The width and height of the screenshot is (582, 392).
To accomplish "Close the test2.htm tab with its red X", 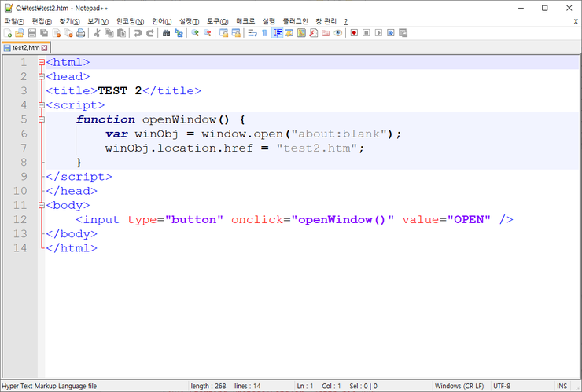I will coord(45,48).
